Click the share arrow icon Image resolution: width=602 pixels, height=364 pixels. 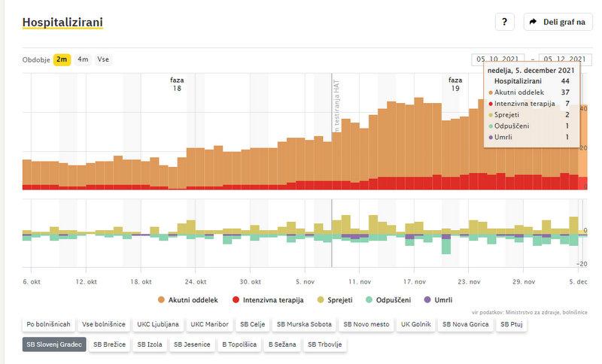coord(533,22)
